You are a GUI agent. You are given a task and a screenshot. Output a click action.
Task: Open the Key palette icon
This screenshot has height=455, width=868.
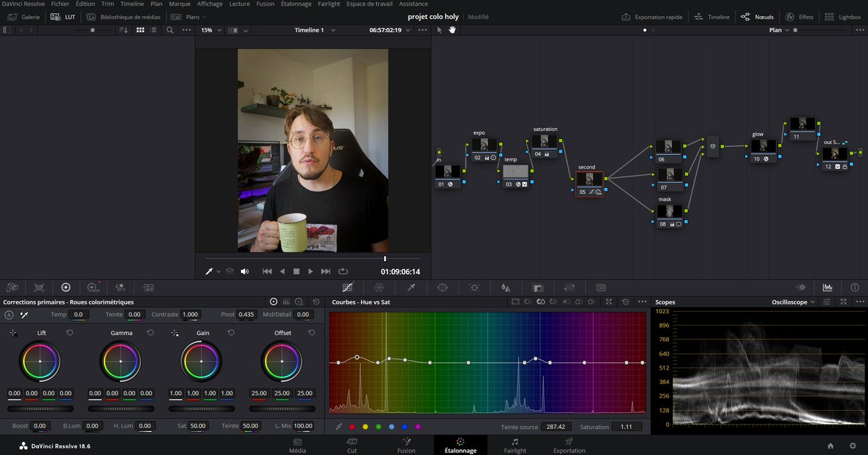[x=537, y=287]
